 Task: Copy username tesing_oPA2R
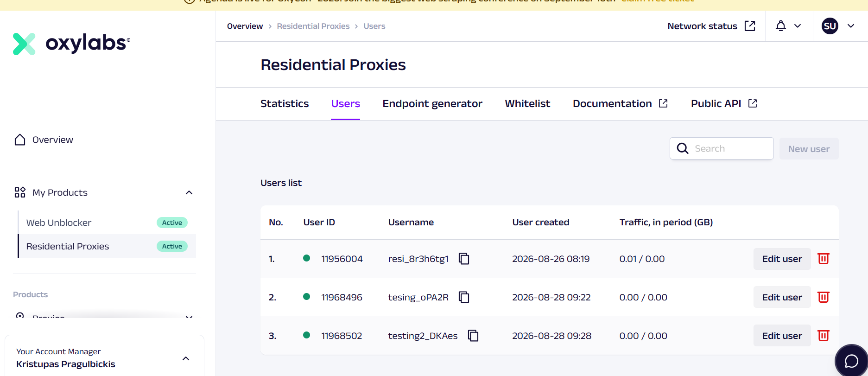point(464,297)
